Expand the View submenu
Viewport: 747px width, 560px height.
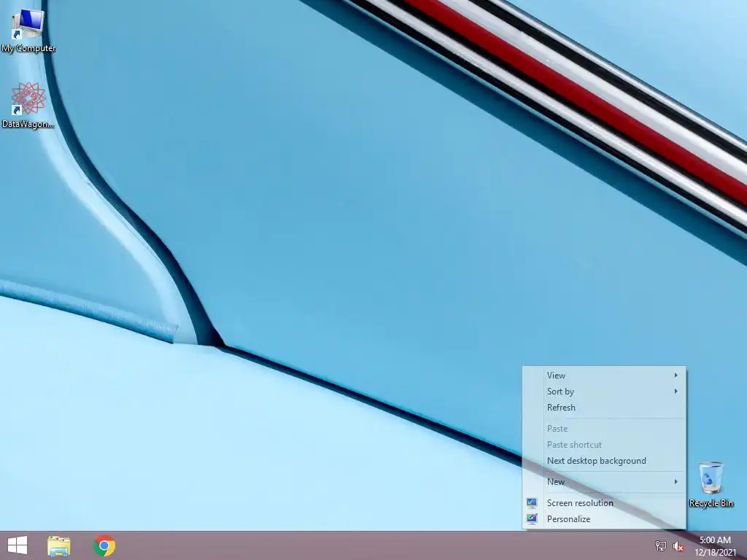click(604, 376)
